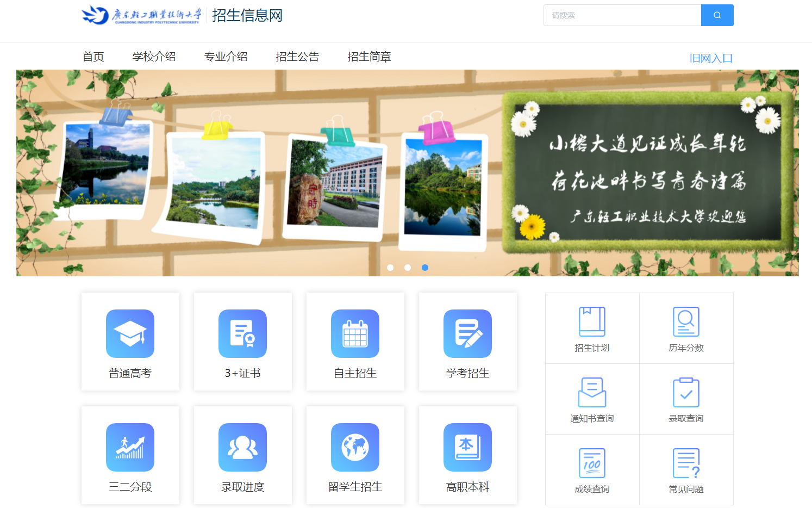The height and width of the screenshot is (508, 812).
Task: Click the 学考招生 academic exam admissions icon
Action: coord(467,342)
